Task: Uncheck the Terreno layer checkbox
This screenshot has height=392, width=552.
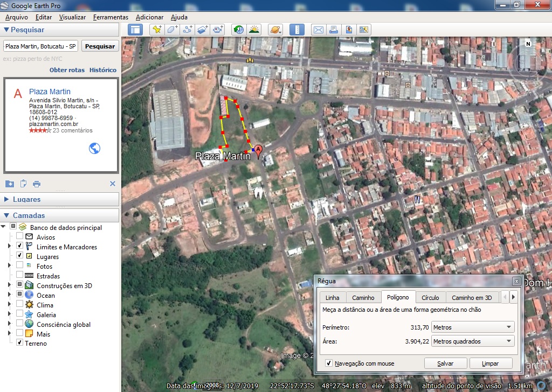Action: 20,342
